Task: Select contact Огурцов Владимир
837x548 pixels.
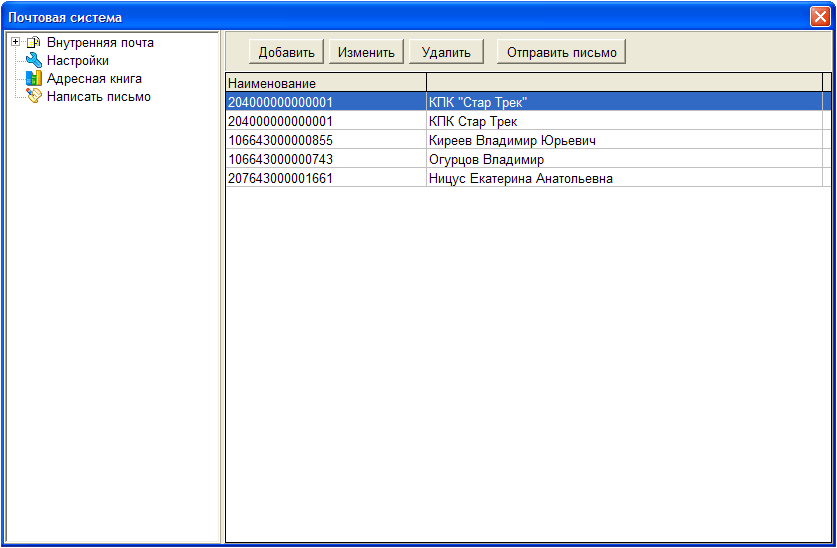Action: (x=486, y=160)
